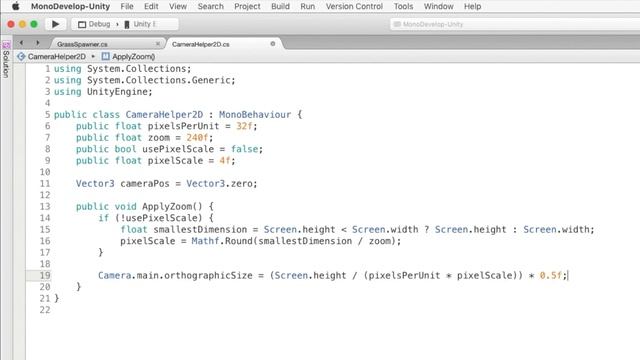Viewport: 640px width, 360px height.
Task: Navigate back with the left arrow
Action: [21, 43]
